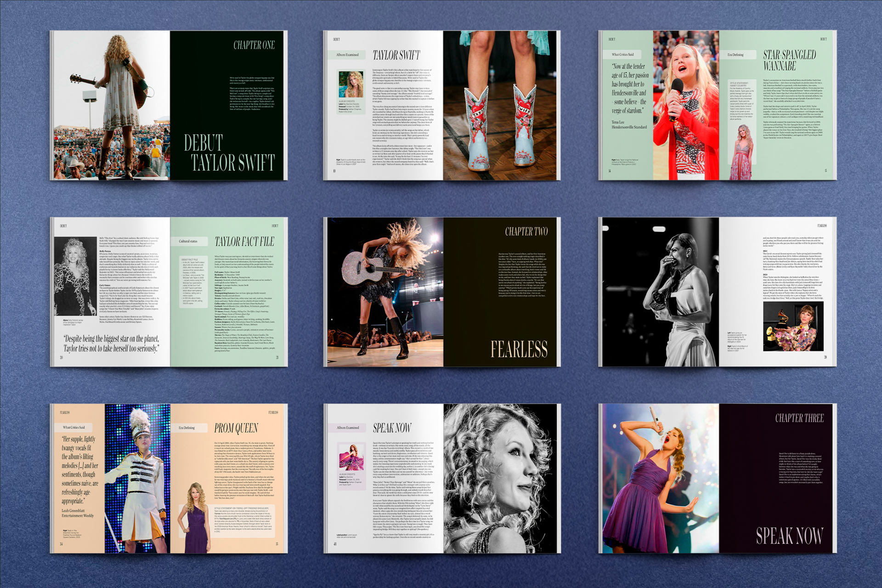Select the Speak Now album cover thumbnail
882x588 pixels.
[351, 457]
